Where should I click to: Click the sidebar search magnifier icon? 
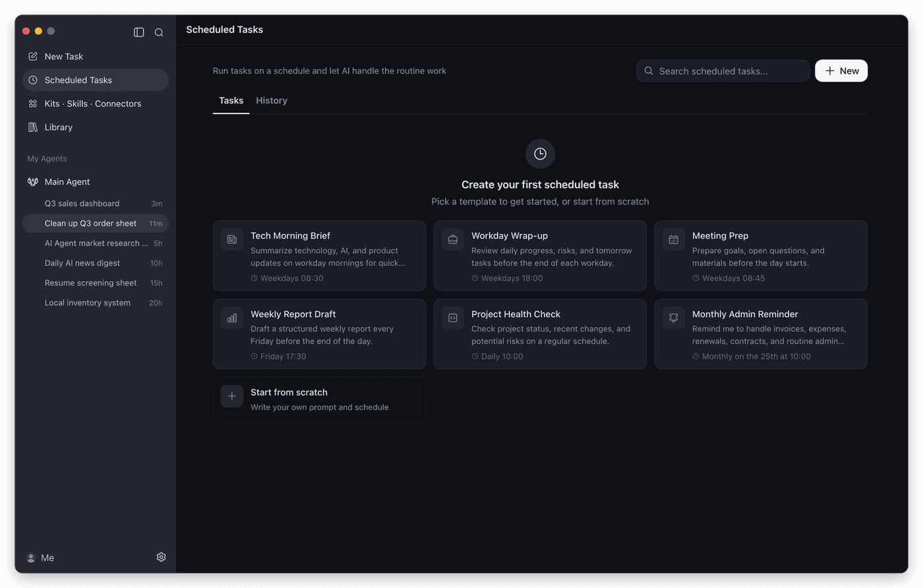[159, 32]
